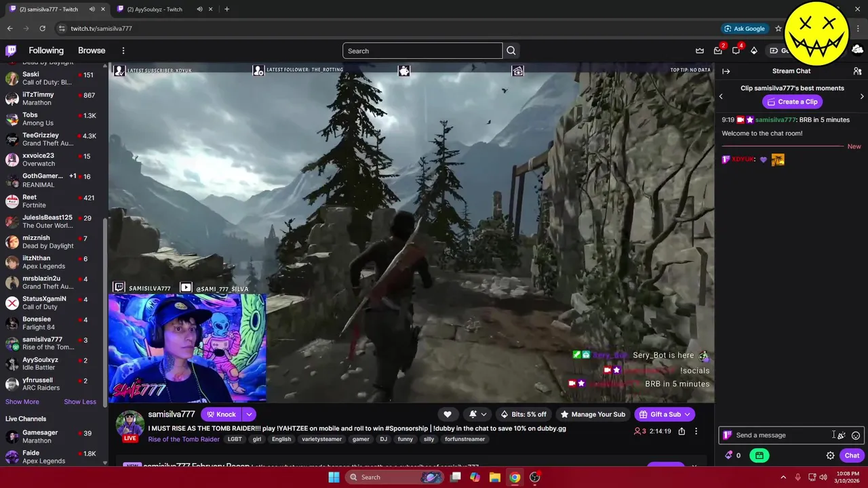Open TeeGrizzley channel in sidebar
The image size is (868, 488).
pyautogui.click(x=53, y=139)
